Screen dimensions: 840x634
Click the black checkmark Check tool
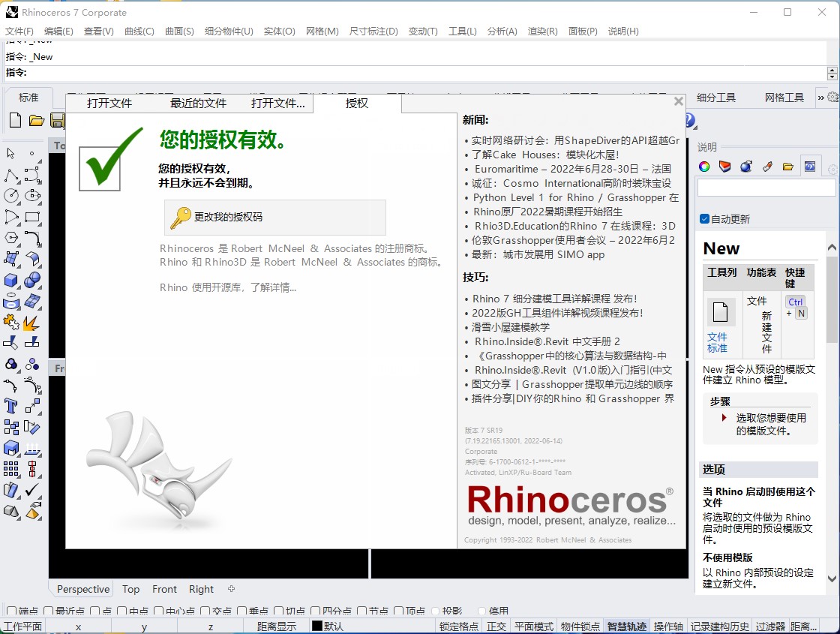(x=33, y=490)
